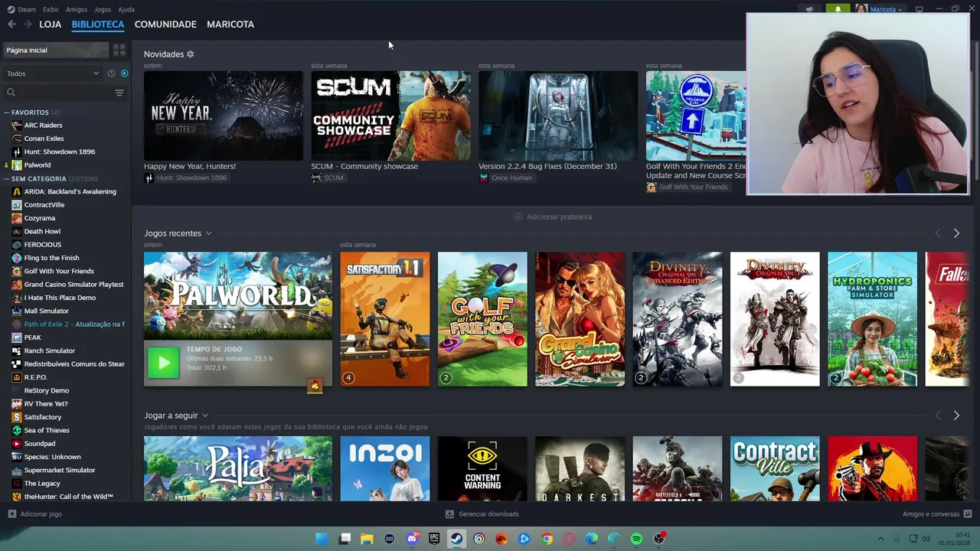
Task: Switch to the COMUNIDADE tab
Action: coord(165,24)
